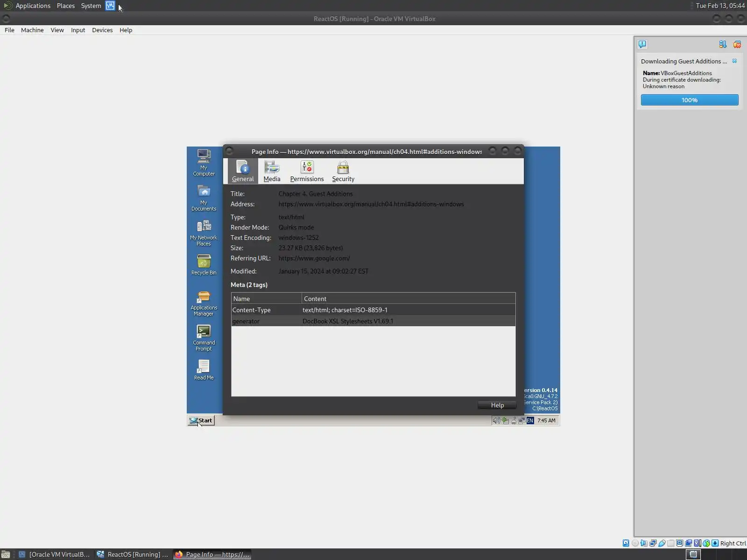Click the ReactOS network connection tray icon
Viewport: 747px width, 560px height.
coord(521,420)
